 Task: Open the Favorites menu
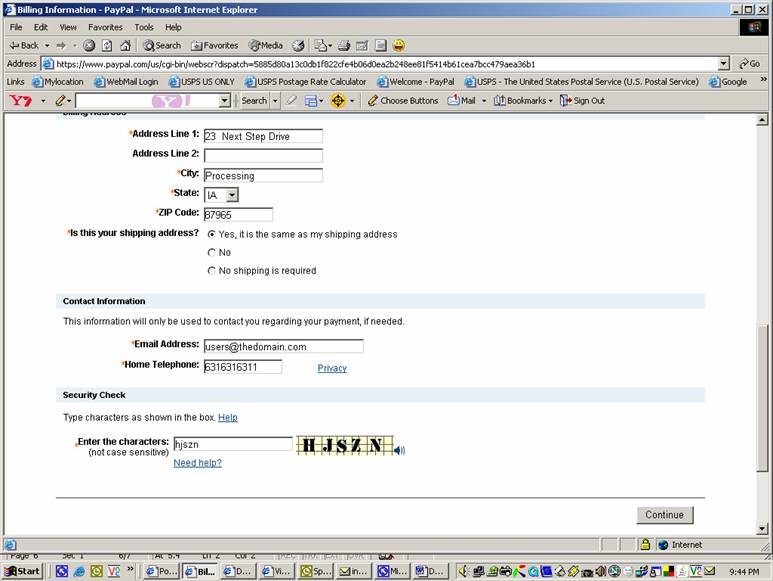pos(105,27)
